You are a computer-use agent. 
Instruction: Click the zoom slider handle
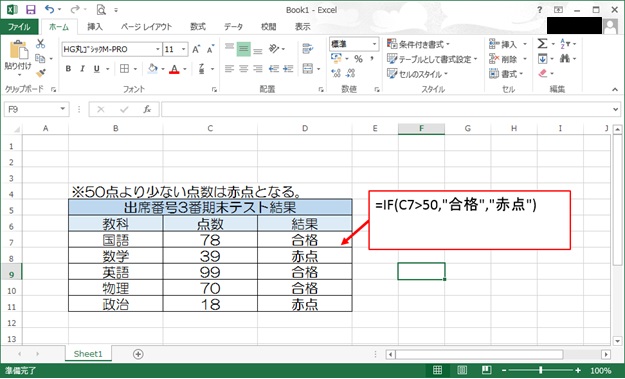pyautogui.click(x=540, y=370)
